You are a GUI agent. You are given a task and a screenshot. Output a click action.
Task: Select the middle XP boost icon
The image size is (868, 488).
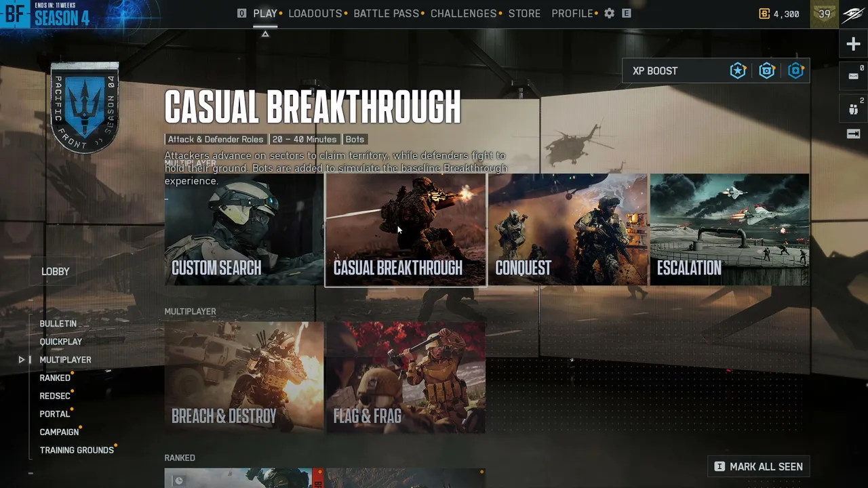tap(767, 70)
